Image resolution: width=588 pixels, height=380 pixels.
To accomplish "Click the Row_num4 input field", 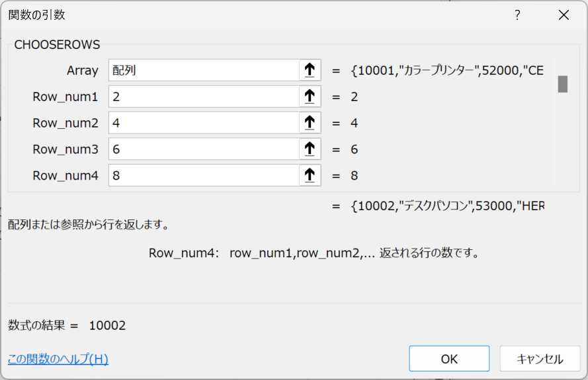I will click(204, 175).
